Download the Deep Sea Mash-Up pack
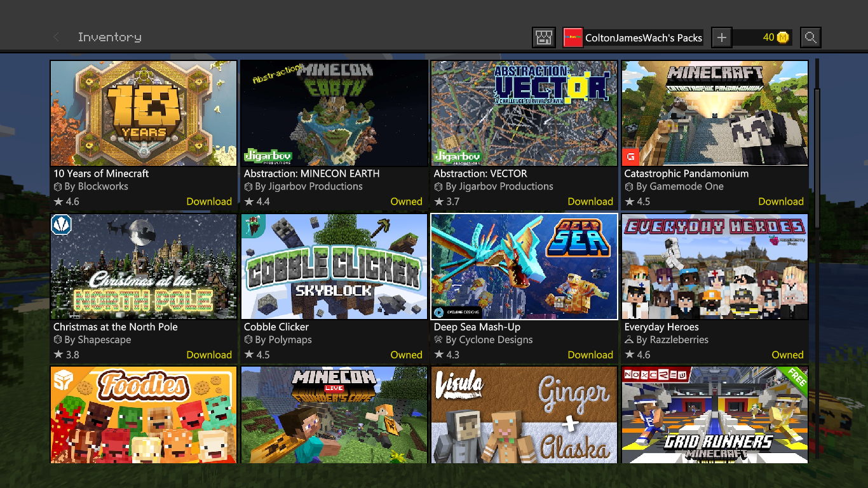 (x=590, y=355)
